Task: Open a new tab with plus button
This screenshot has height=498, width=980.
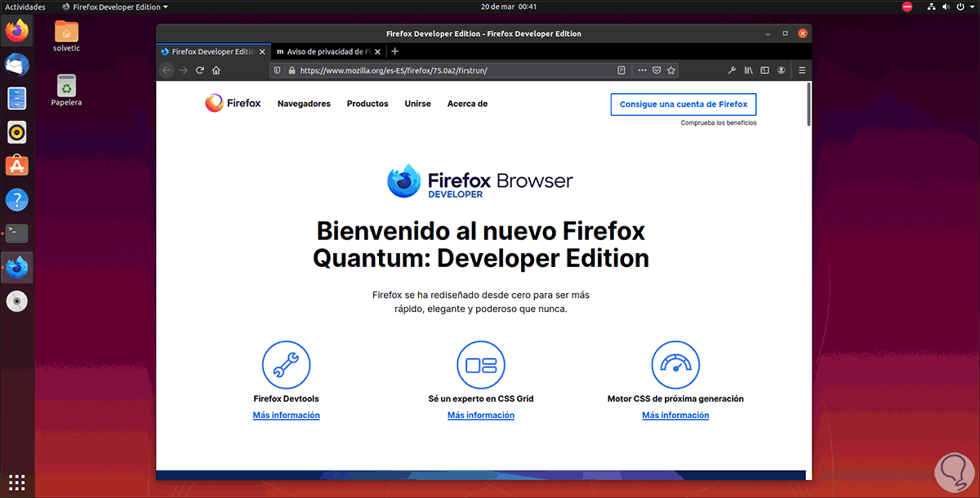Action: [x=395, y=51]
